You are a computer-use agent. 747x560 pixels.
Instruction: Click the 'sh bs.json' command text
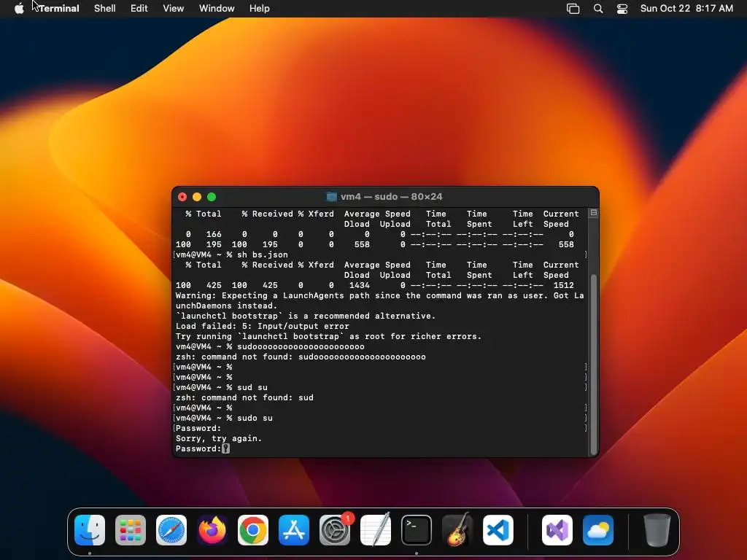(263, 254)
